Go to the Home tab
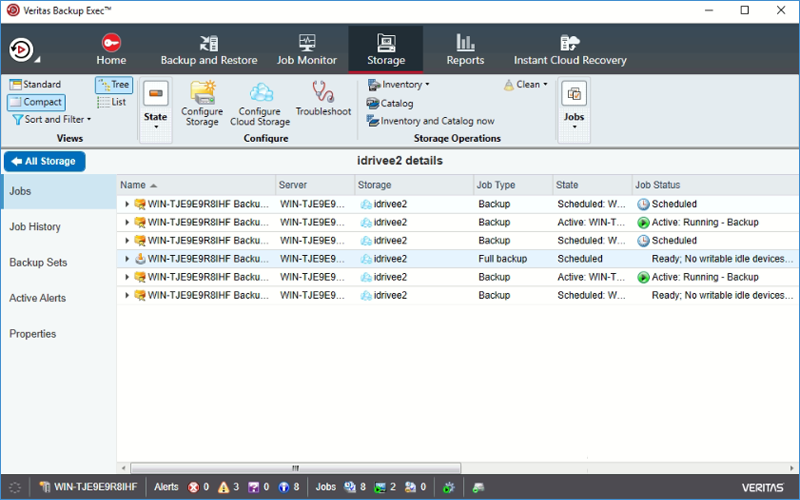The image size is (800, 500). 111,49
